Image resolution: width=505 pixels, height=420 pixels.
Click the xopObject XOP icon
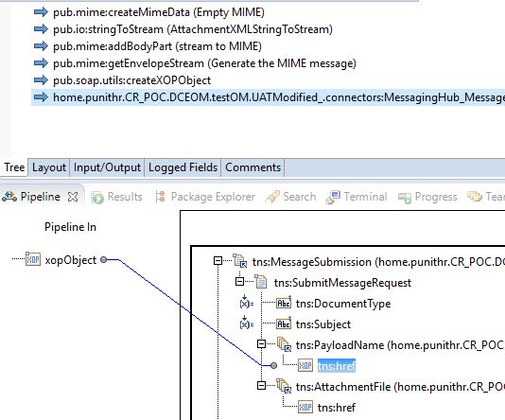coord(33,259)
